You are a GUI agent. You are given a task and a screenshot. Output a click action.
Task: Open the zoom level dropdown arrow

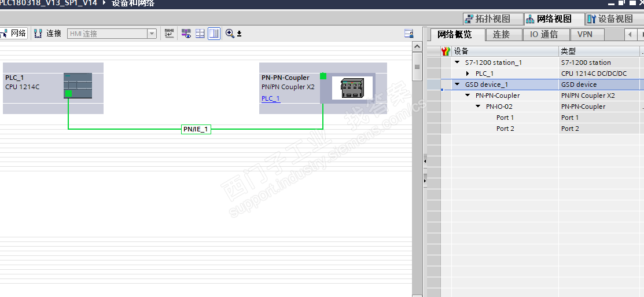pos(239,34)
